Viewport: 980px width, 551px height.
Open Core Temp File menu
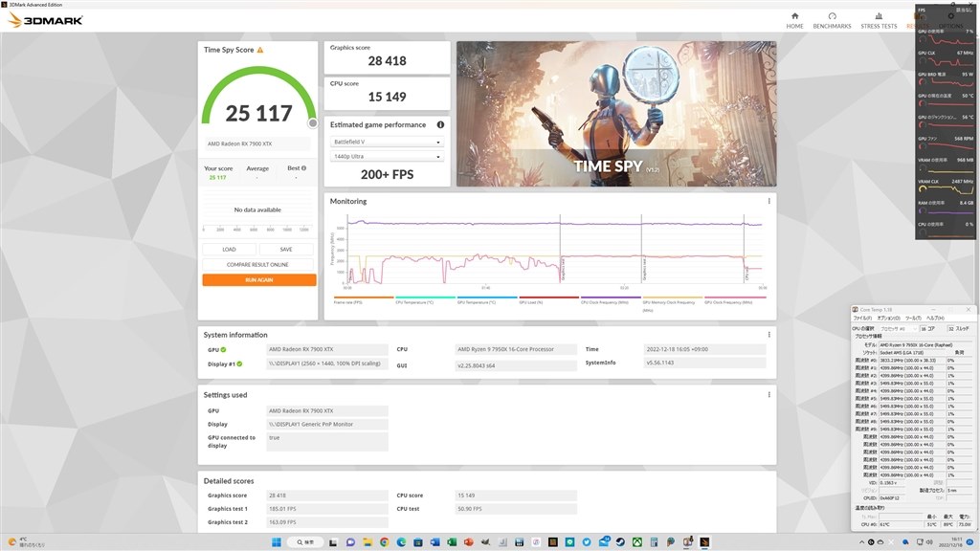(862, 318)
